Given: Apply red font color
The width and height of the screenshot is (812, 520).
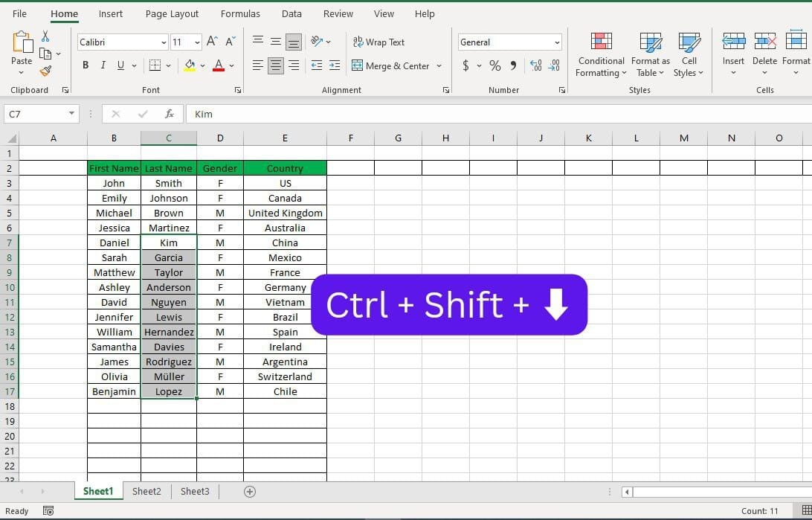Looking at the screenshot, I should tap(219, 65).
